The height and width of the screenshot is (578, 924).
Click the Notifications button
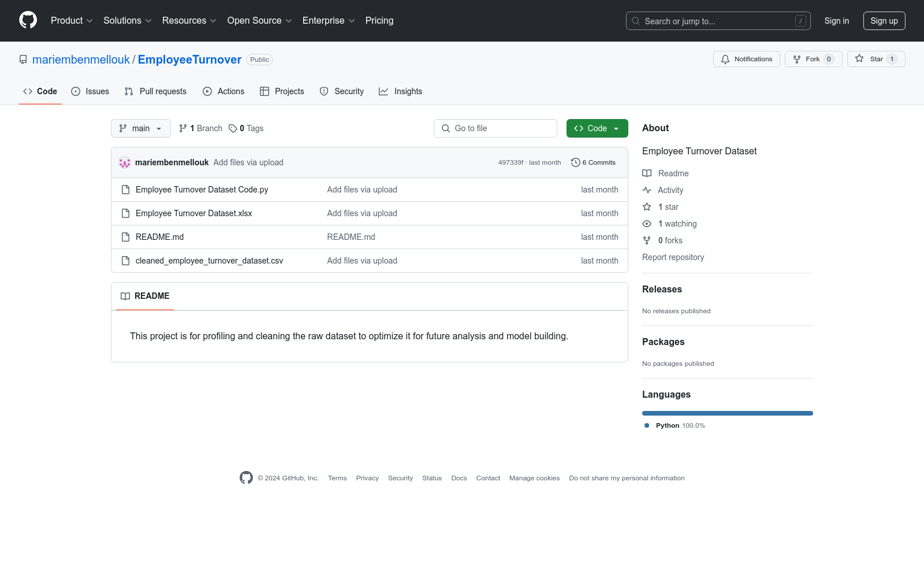[x=747, y=59]
